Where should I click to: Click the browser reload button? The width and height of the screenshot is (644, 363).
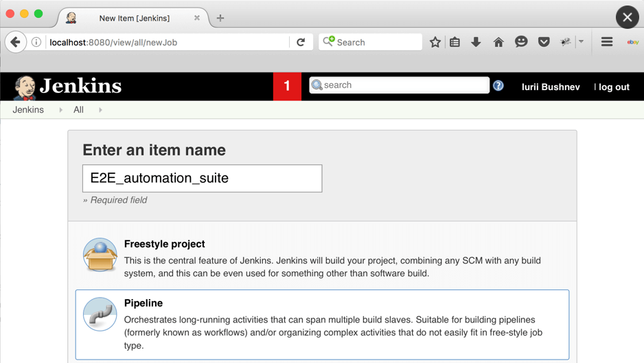301,42
